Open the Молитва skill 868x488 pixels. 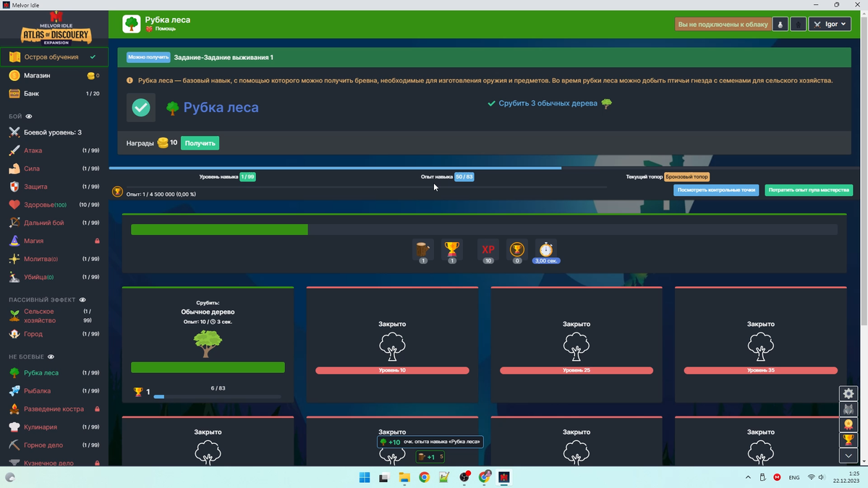click(x=54, y=259)
